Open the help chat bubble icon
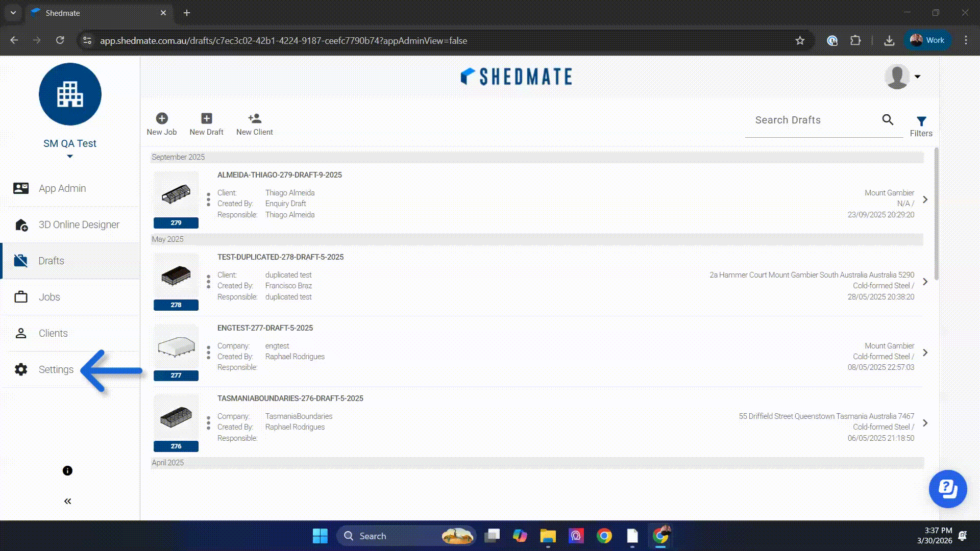The image size is (980, 551). coord(947,489)
